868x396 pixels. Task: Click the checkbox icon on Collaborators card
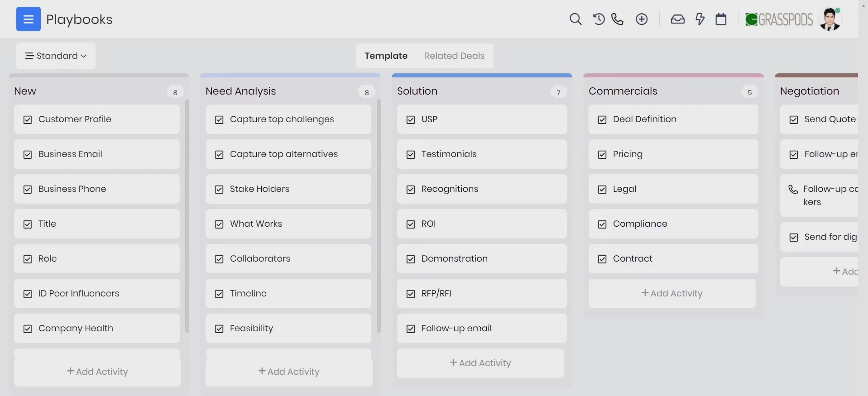pos(219,259)
